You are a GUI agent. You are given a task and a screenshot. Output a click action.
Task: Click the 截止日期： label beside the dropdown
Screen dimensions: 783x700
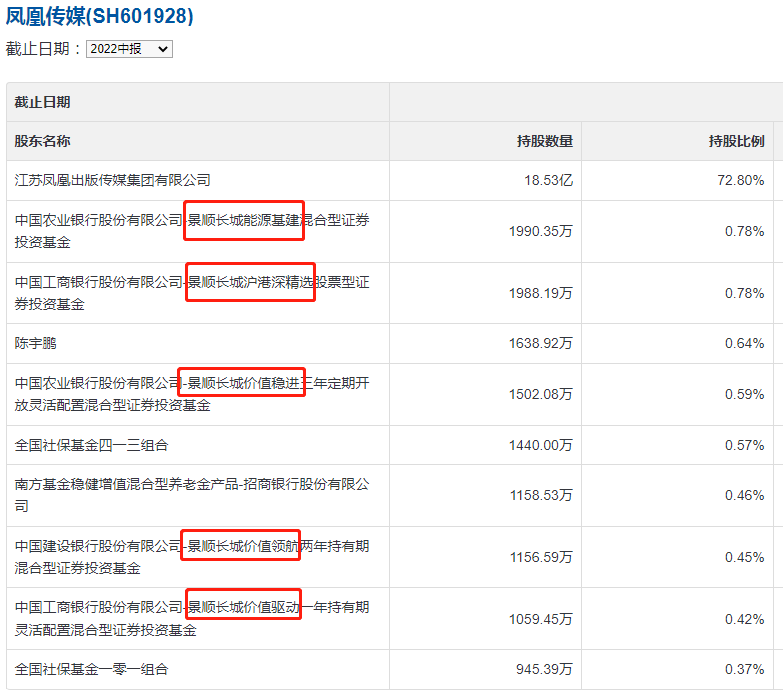(43, 49)
